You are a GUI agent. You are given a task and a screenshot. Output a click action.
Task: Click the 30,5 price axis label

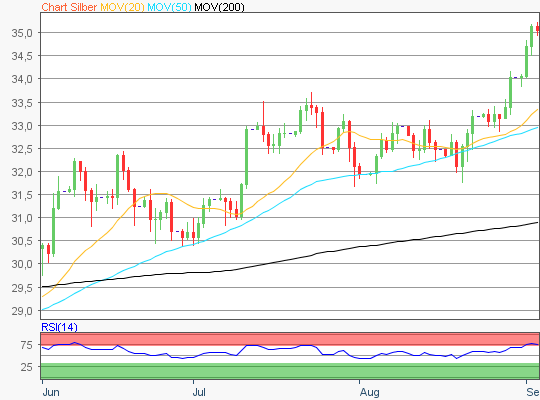tap(22, 241)
